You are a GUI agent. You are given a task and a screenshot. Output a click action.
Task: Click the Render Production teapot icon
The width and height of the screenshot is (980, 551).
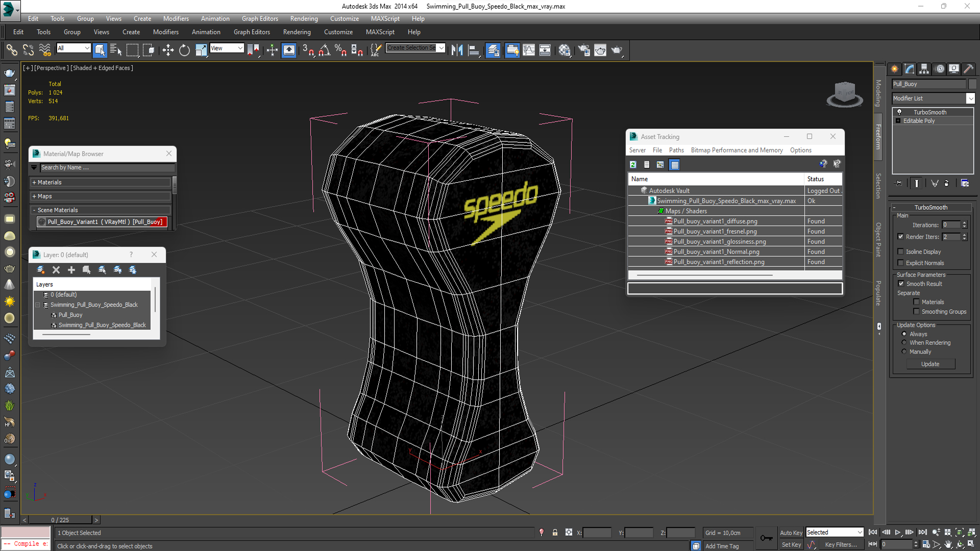(x=617, y=50)
